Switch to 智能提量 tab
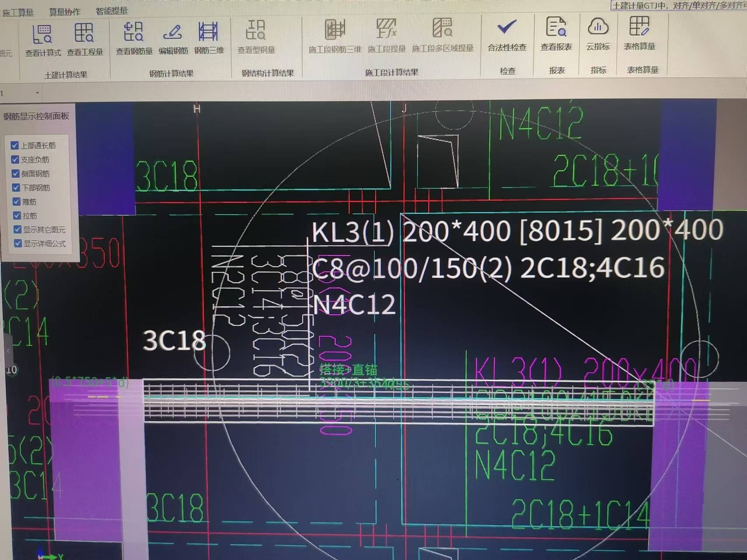 click(x=112, y=11)
